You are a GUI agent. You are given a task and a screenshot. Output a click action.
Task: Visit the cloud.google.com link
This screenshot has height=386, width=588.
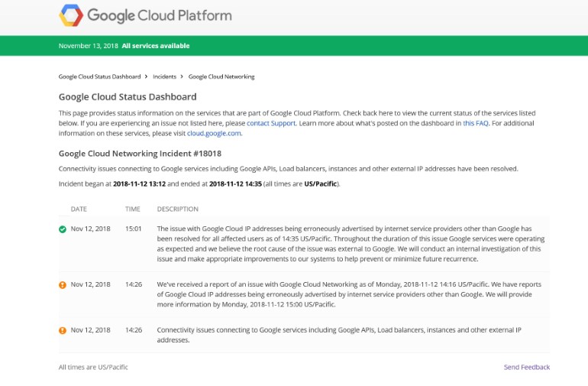tap(214, 133)
